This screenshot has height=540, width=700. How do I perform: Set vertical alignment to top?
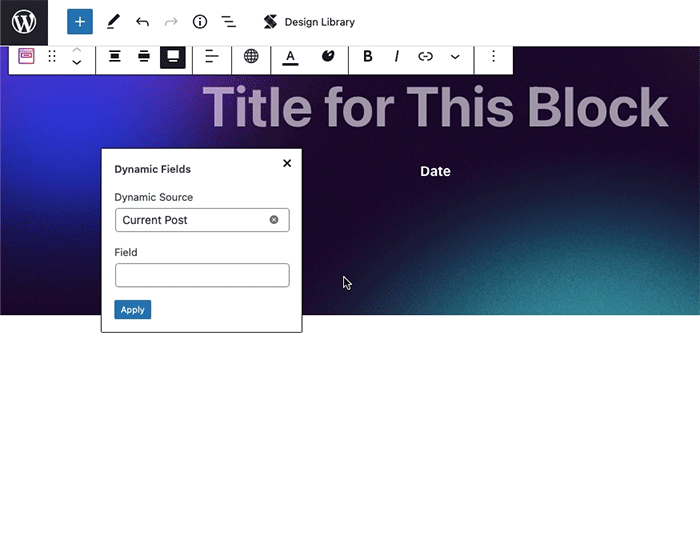[x=115, y=57]
